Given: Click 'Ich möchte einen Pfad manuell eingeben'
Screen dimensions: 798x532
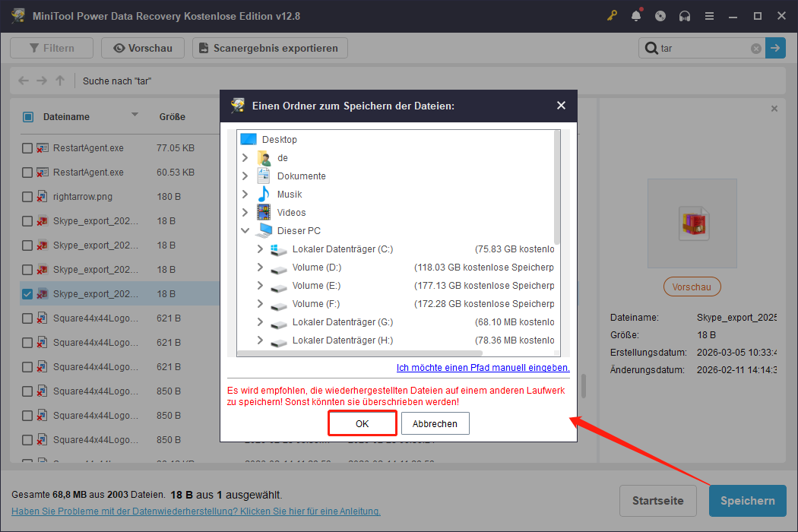Looking at the screenshot, I should pos(483,368).
